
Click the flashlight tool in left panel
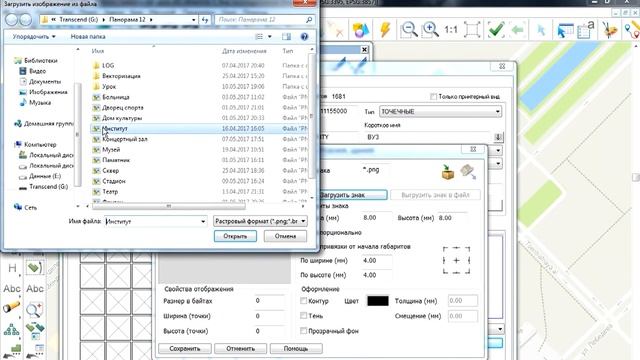(11, 307)
